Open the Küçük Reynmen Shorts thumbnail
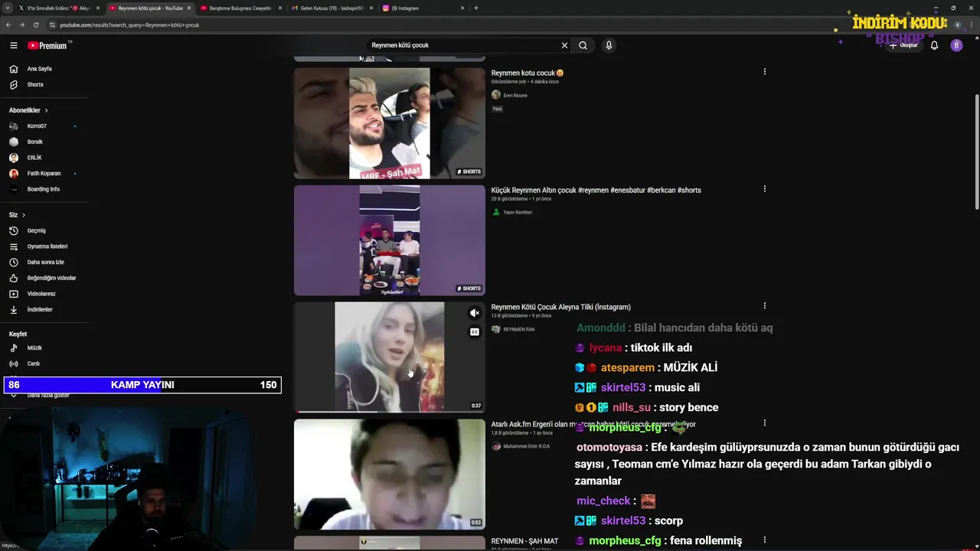 pos(390,240)
